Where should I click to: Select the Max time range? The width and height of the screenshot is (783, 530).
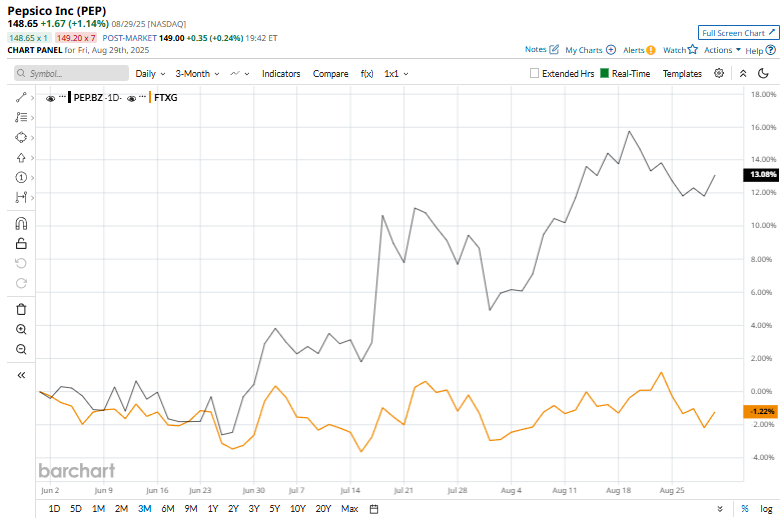point(350,509)
